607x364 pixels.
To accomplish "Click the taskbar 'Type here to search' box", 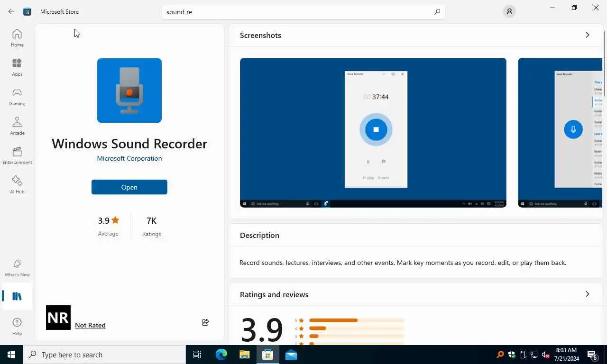I will (104, 355).
